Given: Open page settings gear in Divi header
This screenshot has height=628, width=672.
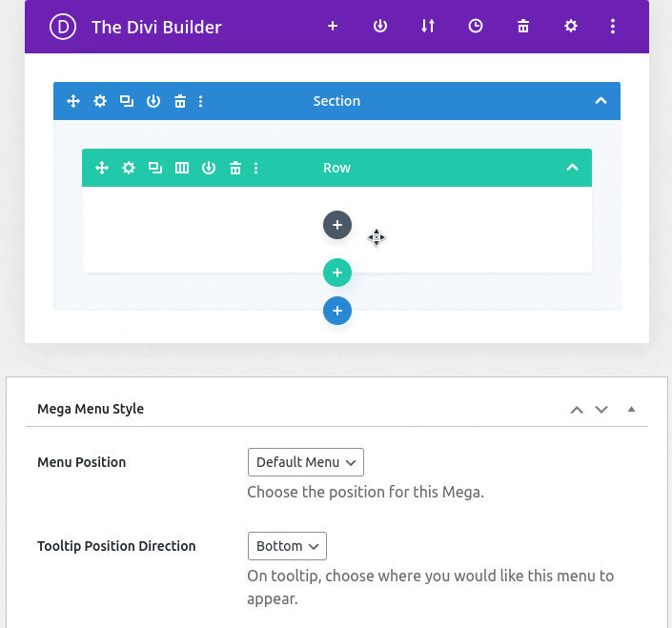Looking at the screenshot, I should coord(570,26).
